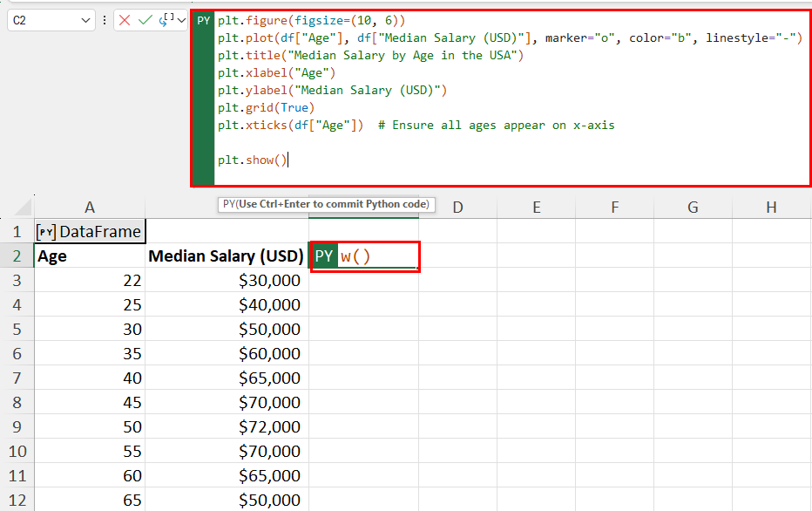Click the plt.xticks line of code

point(416,126)
